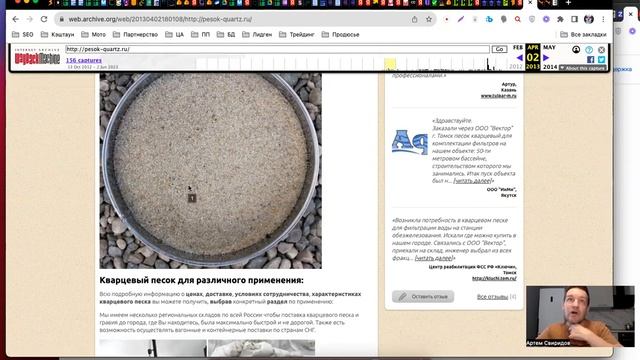Go back using the browser back arrow

click(x=16, y=19)
